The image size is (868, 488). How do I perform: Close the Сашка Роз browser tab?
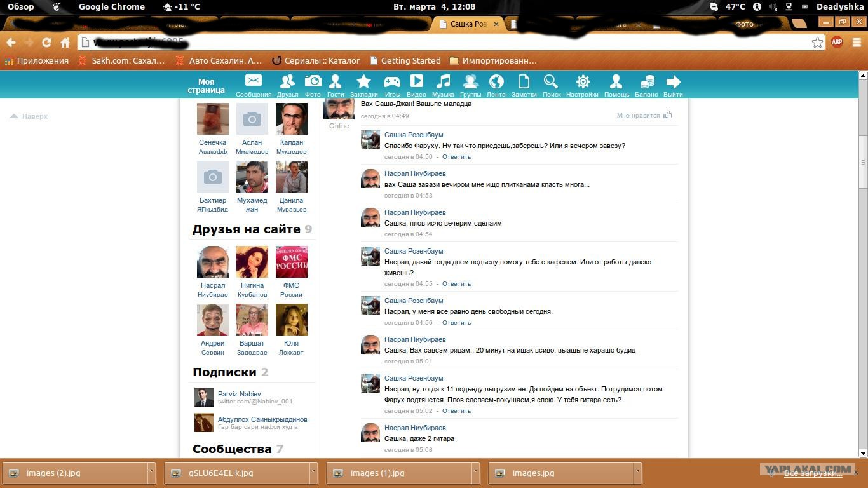tap(496, 24)
